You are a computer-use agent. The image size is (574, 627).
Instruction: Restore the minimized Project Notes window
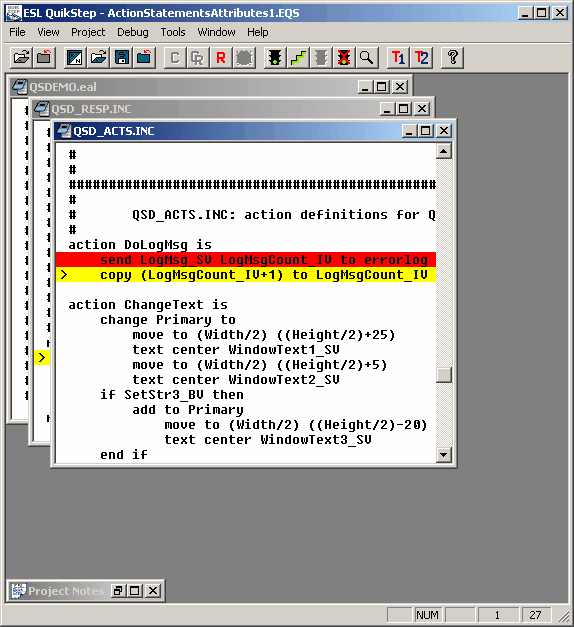pos(118,591)
